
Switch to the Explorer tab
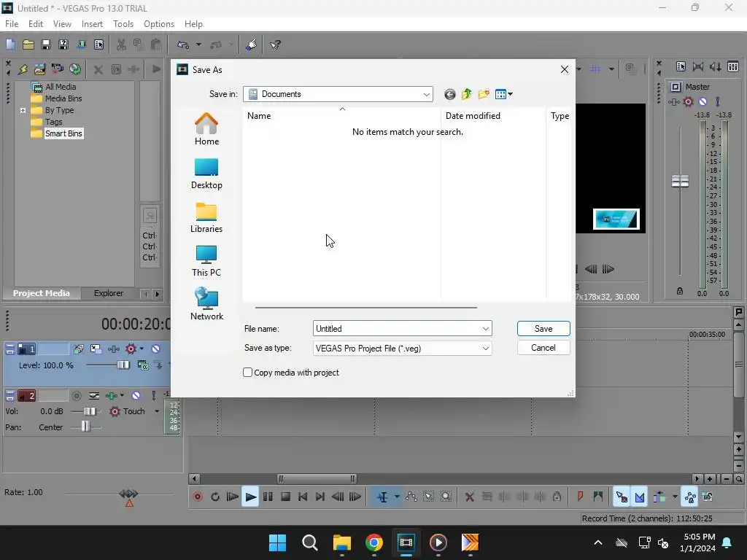pyautogui.click(x=109, y=293)
